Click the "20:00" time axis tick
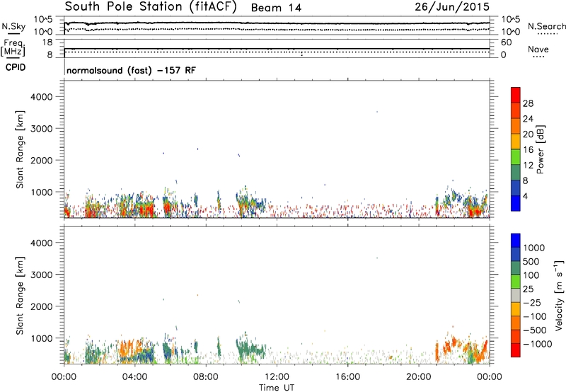Screen dimensions: 566x392 [419, 377]
